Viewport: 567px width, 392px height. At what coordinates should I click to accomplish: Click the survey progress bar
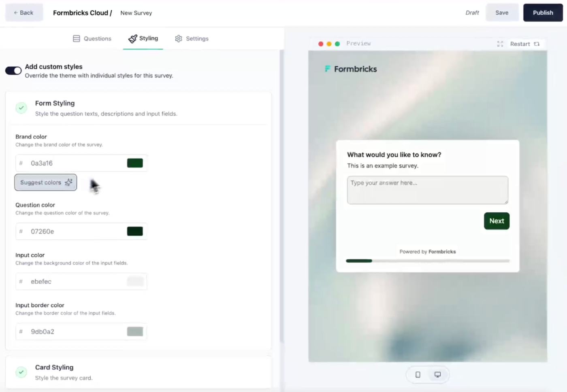428,261
